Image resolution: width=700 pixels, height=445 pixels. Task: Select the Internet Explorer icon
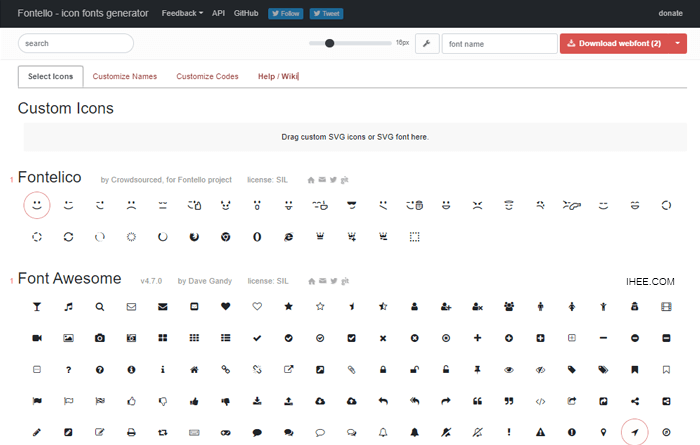click(289, 237)
